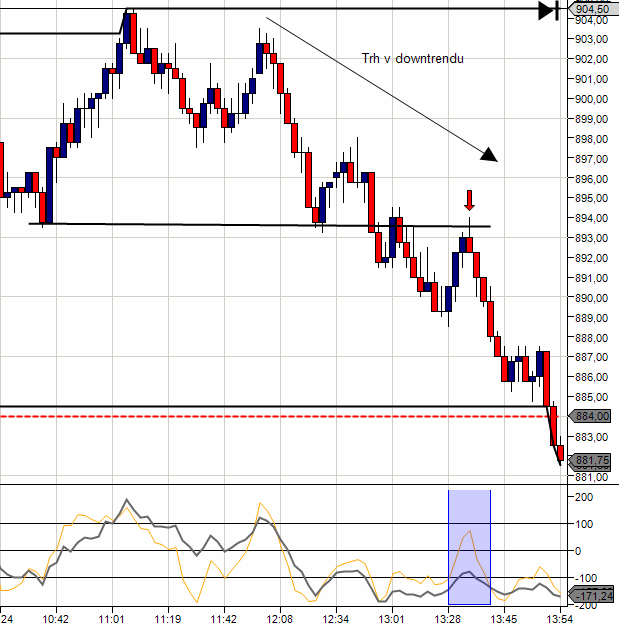The width and height of the screenshot is (619, 630).
Task: Click the 881,00 price axis label
Action: (592, 477)
